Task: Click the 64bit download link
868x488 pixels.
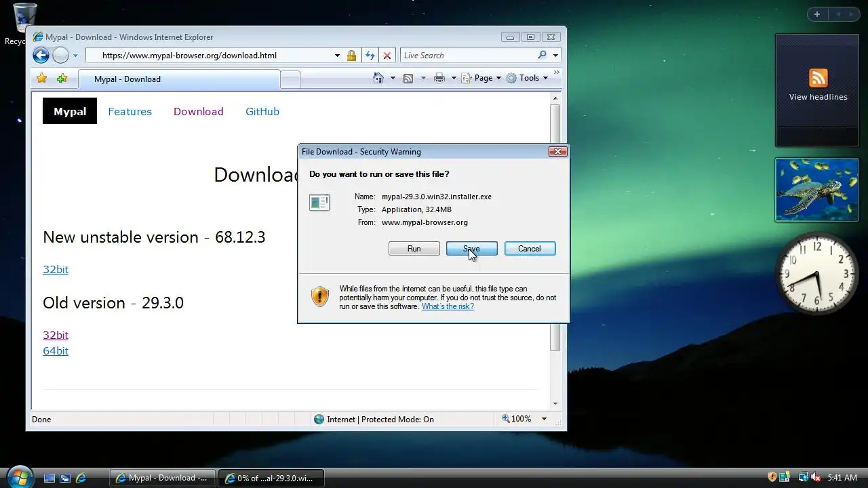Action: pyautogui.click(x=56, y=350)
